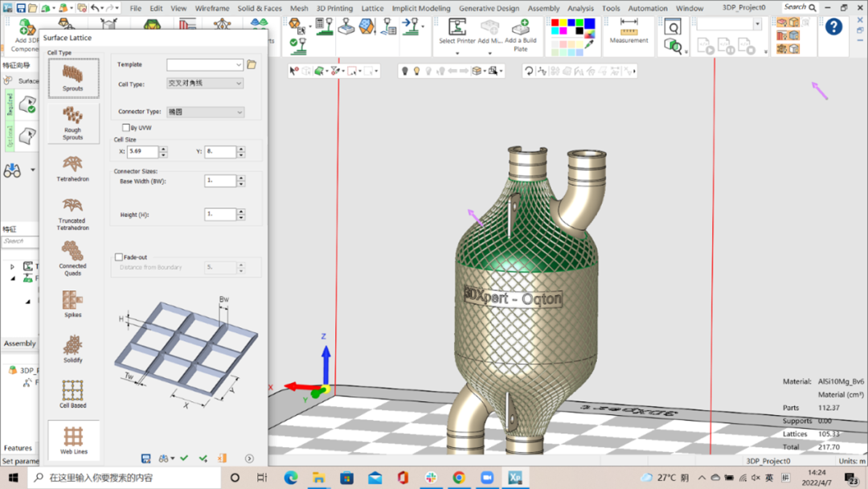Choose the Connected Quads cell type

coord(72,258)
